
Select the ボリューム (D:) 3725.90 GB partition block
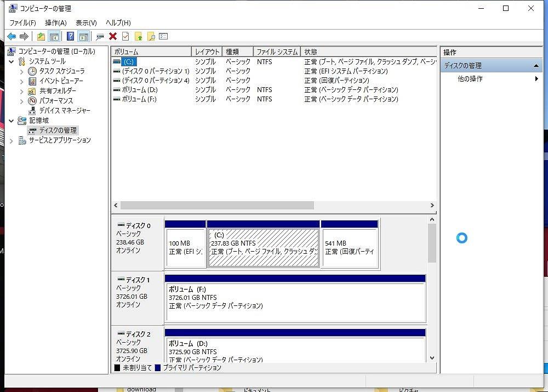[295, 346]
